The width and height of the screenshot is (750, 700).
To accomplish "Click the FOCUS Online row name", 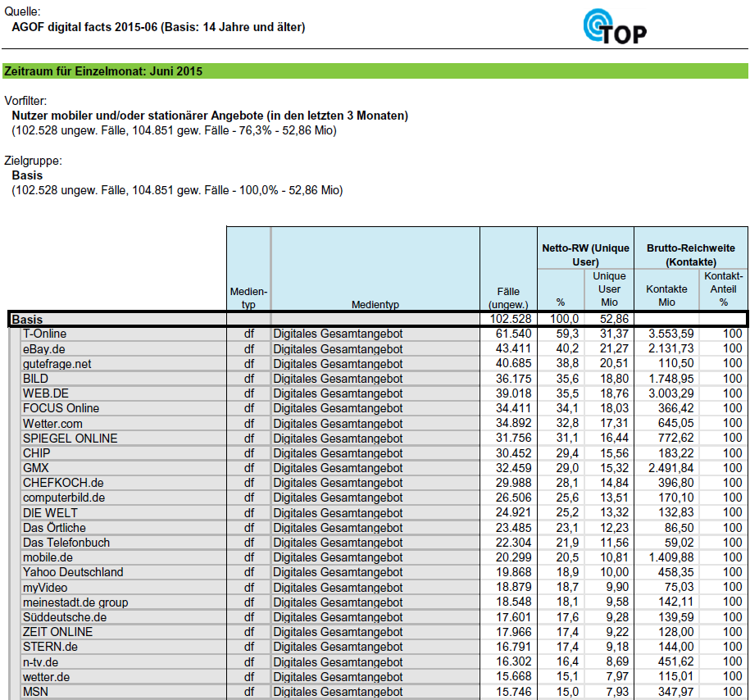I will (61, 409).
